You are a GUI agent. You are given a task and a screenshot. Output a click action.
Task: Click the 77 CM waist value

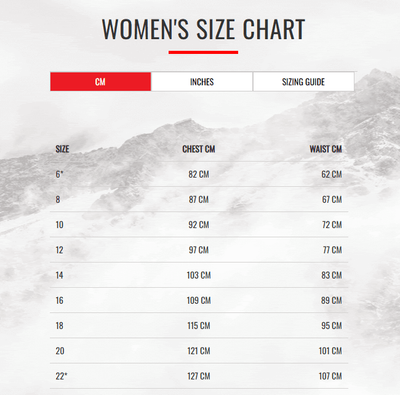click(332, 250)
